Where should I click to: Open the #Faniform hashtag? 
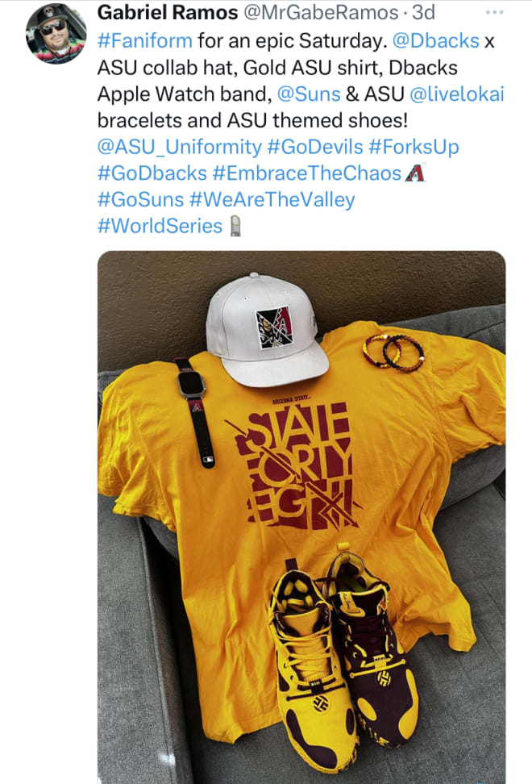[145, 40]
